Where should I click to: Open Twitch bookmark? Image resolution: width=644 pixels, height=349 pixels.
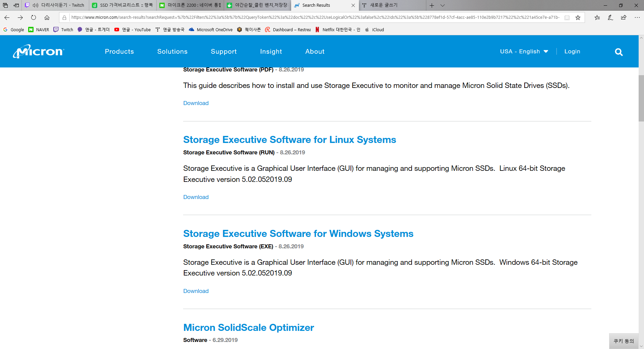coord(63,30)
